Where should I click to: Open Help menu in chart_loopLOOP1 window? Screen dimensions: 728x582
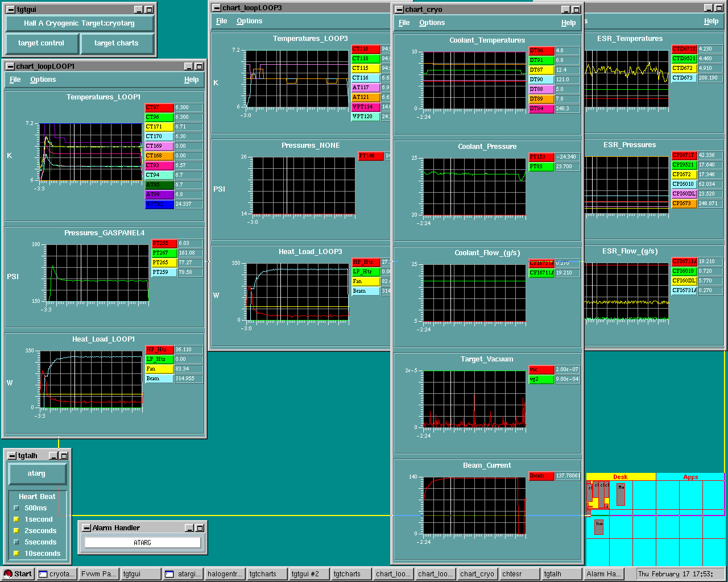click(x=191, y=80)
